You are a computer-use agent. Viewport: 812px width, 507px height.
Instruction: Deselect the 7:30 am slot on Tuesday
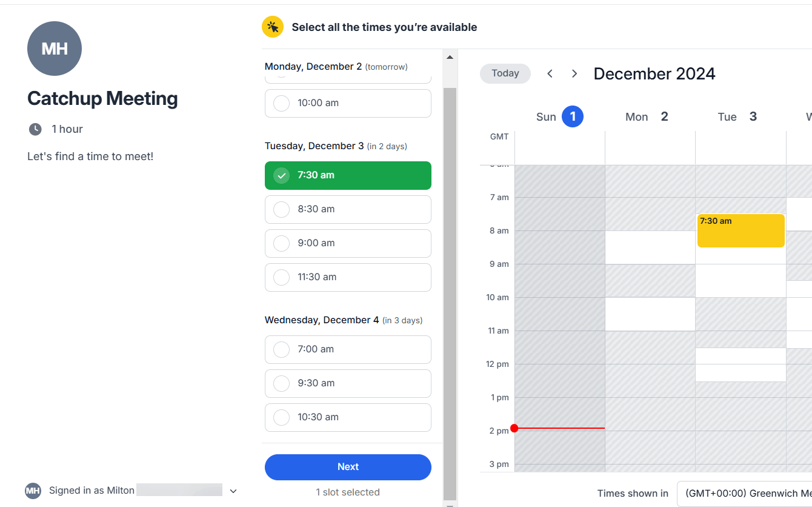point(348,175)
